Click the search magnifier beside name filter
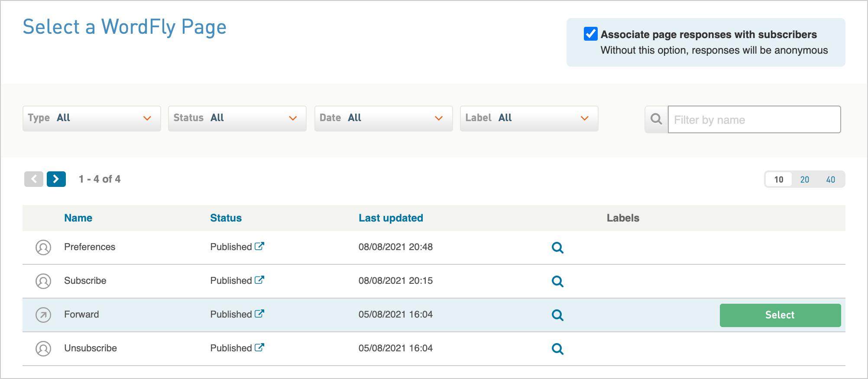 [x=656, y=119]
